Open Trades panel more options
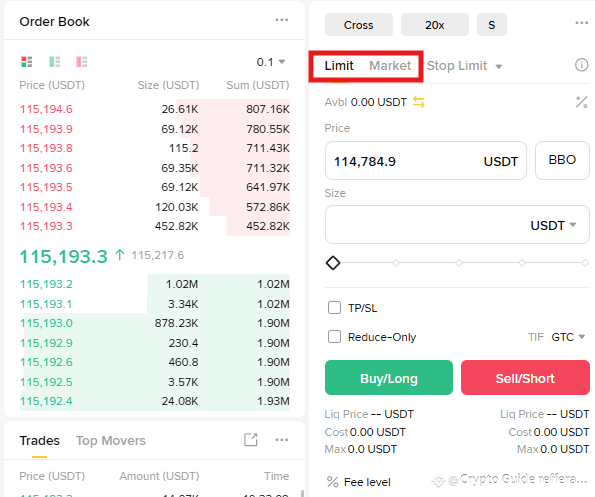Image resolution: width=595 pixels, height=497 pixels. pos(282,440)
